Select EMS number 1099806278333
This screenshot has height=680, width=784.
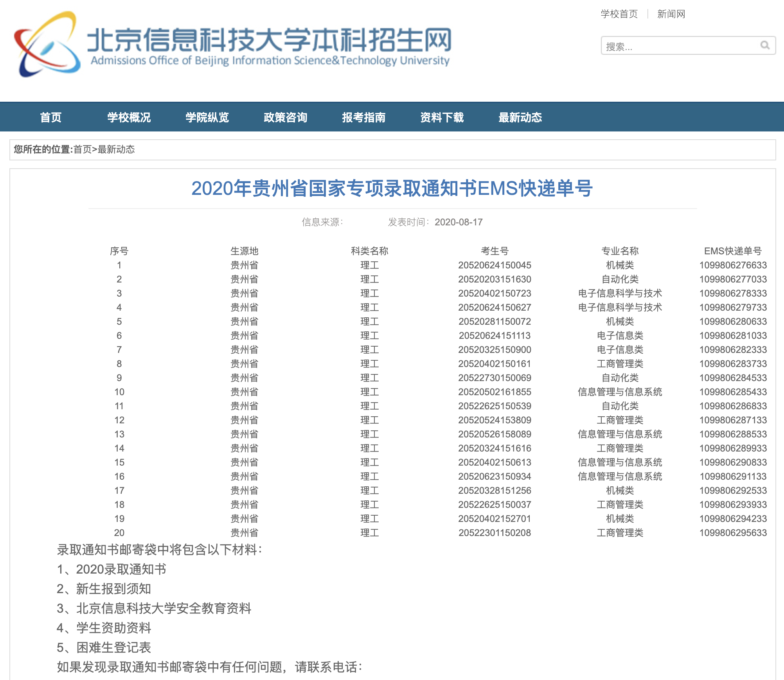733,293
